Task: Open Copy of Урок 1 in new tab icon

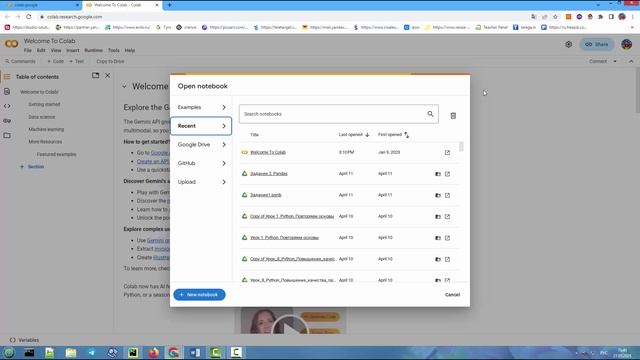Action: click(x=447, y=216)
